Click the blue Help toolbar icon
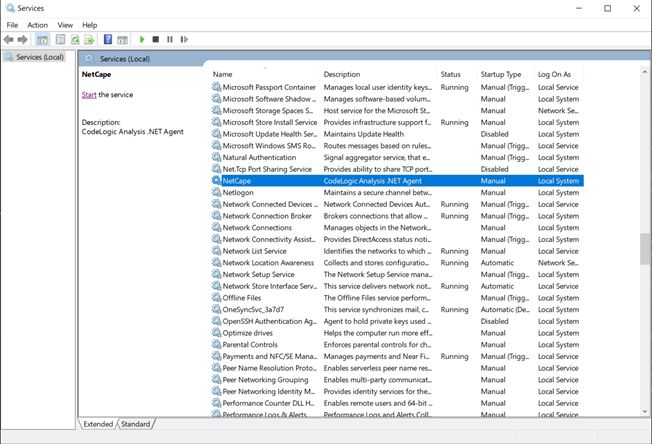 point(108,39)
